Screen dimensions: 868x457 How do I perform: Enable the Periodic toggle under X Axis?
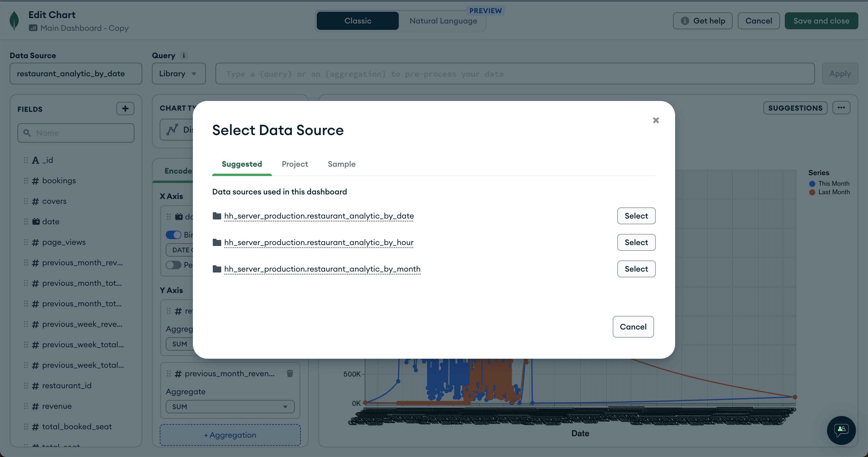coord(174,265)
